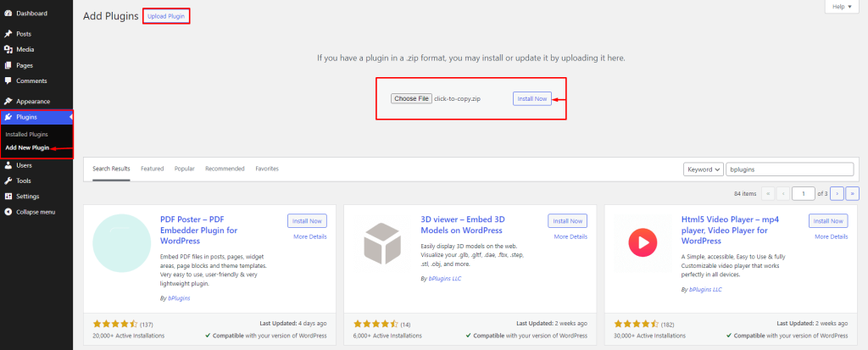
Task: Switch to the Featured tab
Action: coord(153,169)
